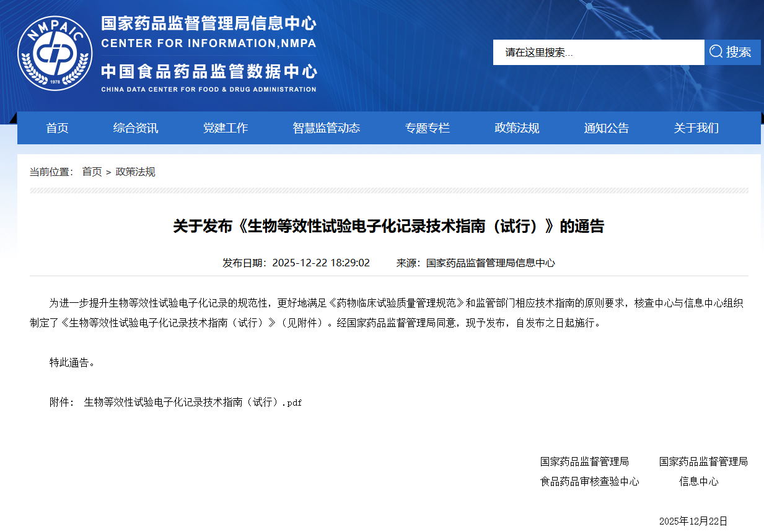
Task: Select 智慧监管动态 from the navigation bar
Action: [x=326, y=128]
